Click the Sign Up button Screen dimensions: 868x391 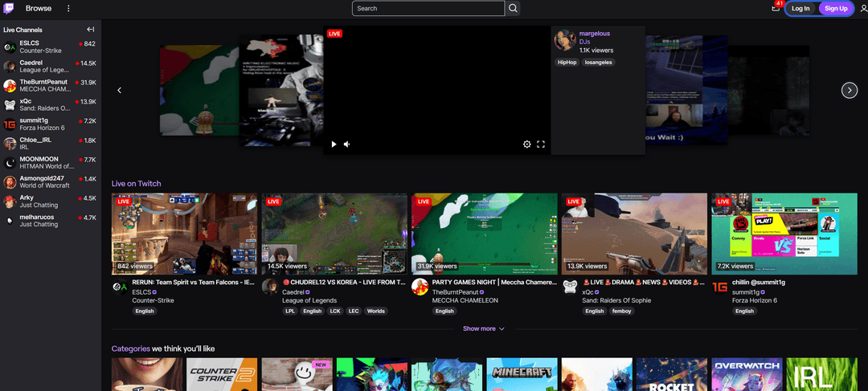tap(836, 8)
